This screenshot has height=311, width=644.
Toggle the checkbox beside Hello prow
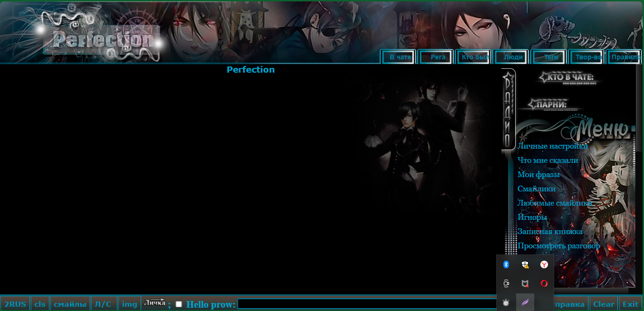(x=179, y=304)
